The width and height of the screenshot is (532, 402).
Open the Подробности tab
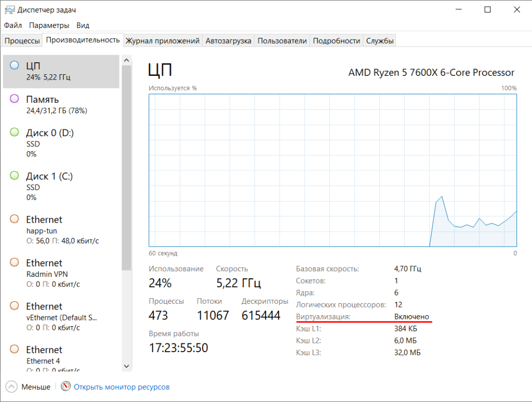[x=336, y=41]
